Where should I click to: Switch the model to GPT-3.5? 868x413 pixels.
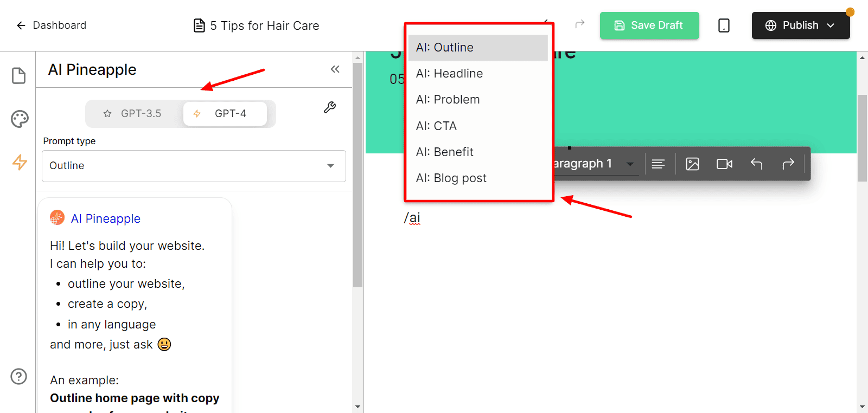tap(133, 114)
